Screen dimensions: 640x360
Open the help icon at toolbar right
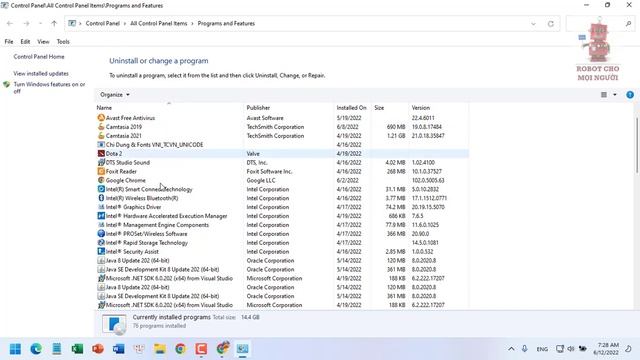630,95
